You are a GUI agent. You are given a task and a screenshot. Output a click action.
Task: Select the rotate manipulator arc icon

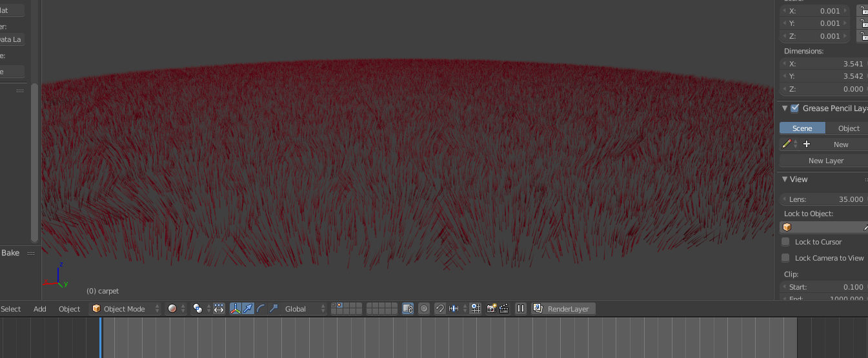[261, 309]
